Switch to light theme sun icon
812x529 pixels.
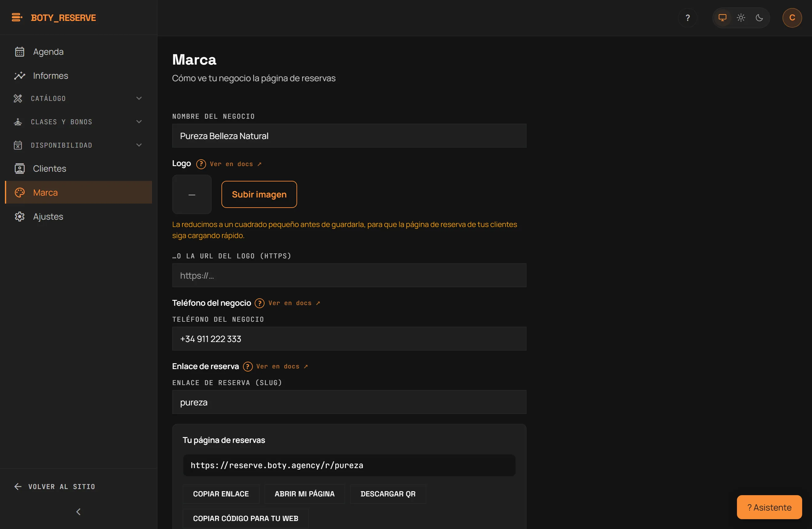tap(741, 18)
